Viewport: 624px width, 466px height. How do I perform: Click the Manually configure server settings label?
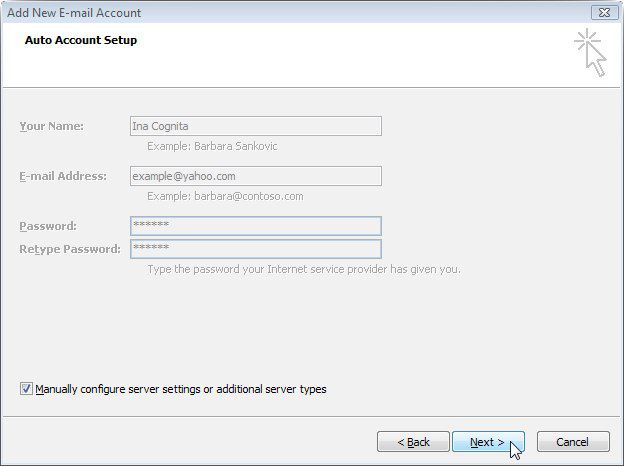pyautogui.click(x=181, y=389)
